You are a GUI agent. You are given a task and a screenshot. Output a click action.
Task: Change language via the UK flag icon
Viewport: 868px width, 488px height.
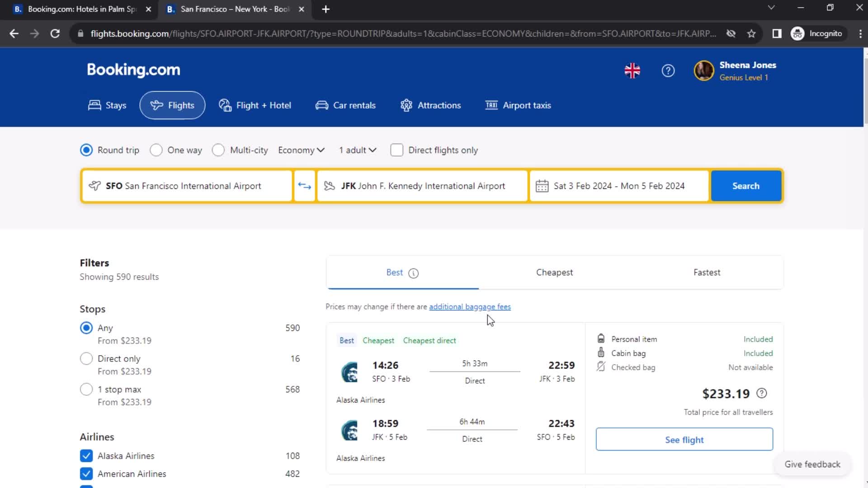pos(632,70)
